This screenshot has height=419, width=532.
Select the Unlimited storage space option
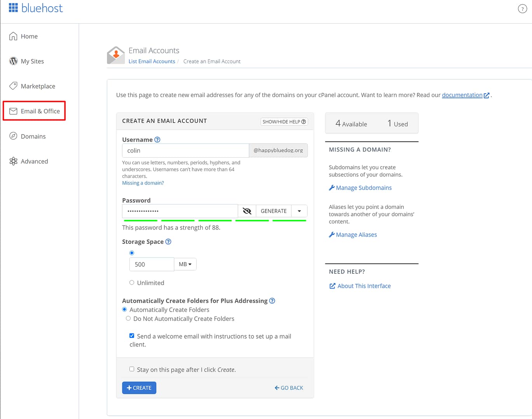pyautogui.click(x=132, y=283)
